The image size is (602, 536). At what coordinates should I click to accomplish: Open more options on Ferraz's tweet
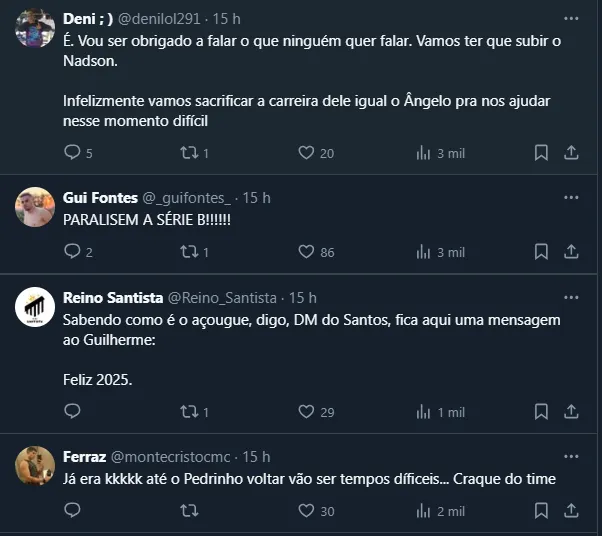(x=571, y=457)
